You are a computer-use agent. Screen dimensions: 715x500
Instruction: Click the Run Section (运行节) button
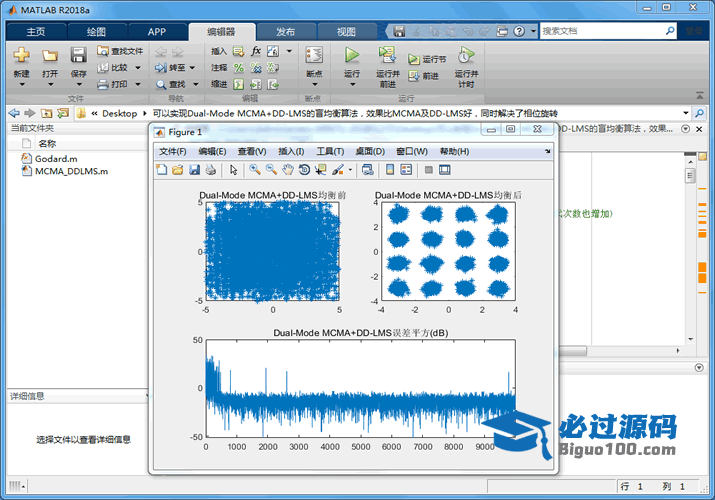[428, 59]
